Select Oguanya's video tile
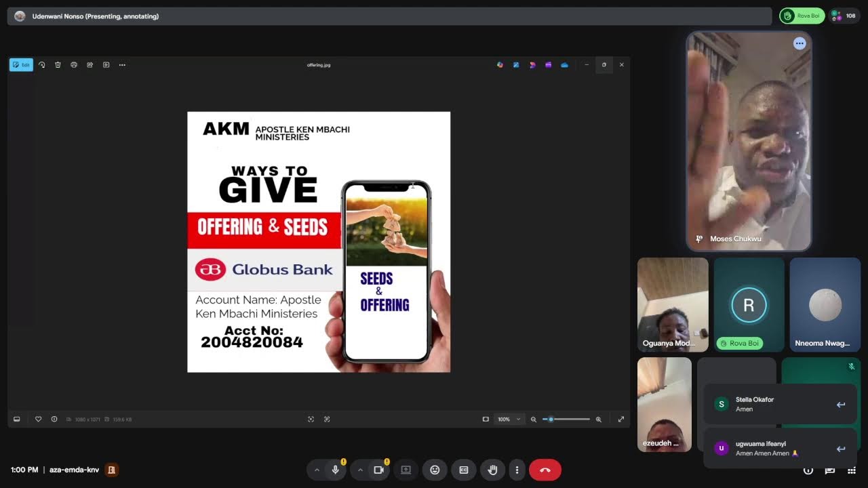 (x=673, y=304)
